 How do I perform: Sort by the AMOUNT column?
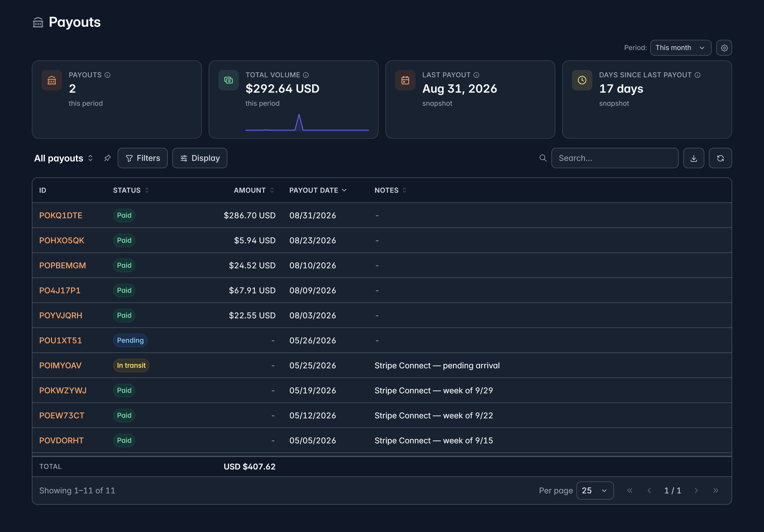(254, 190)
